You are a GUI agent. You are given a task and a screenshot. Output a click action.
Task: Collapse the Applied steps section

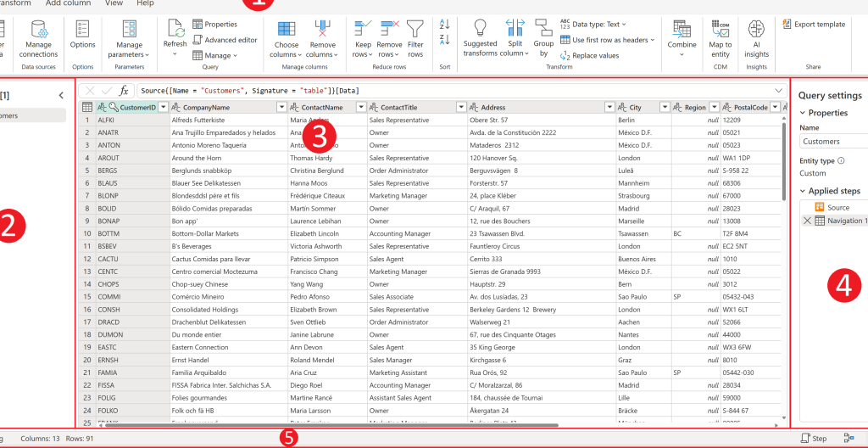coord(802,191)
